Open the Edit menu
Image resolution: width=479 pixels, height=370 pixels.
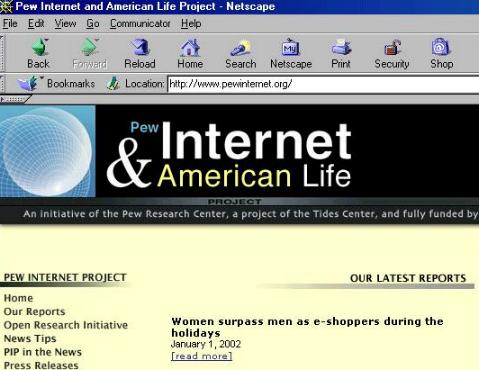36,24
